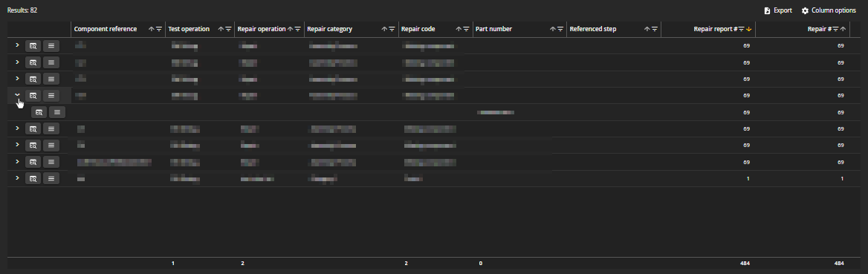
Task: Open hamburger menu in the expanded child row
Action: tap(57, 112)
